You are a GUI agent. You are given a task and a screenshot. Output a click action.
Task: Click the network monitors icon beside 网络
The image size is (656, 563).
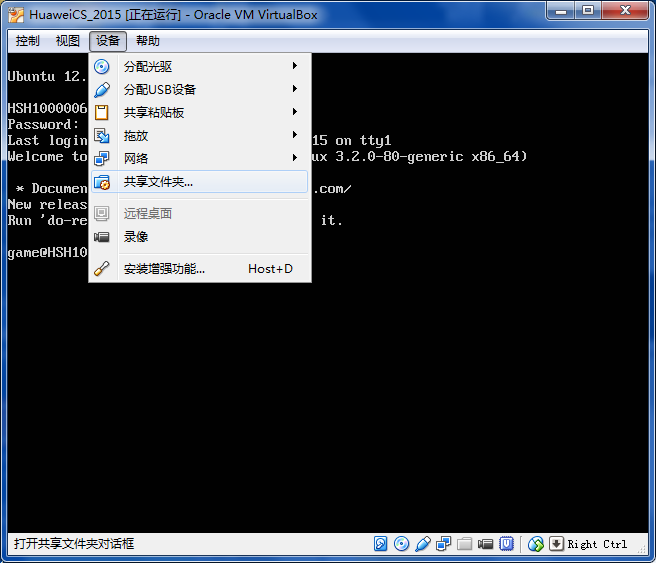click(x=102, y=159)
